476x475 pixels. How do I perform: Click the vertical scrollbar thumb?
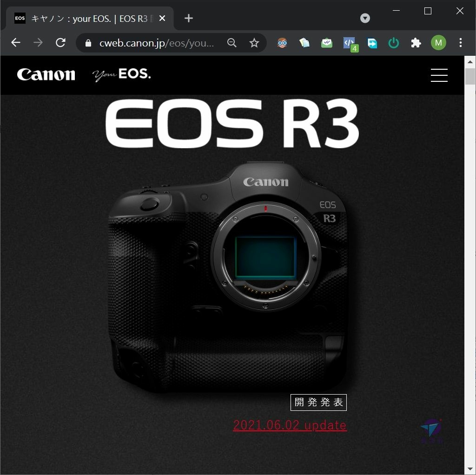coord(470,77)
